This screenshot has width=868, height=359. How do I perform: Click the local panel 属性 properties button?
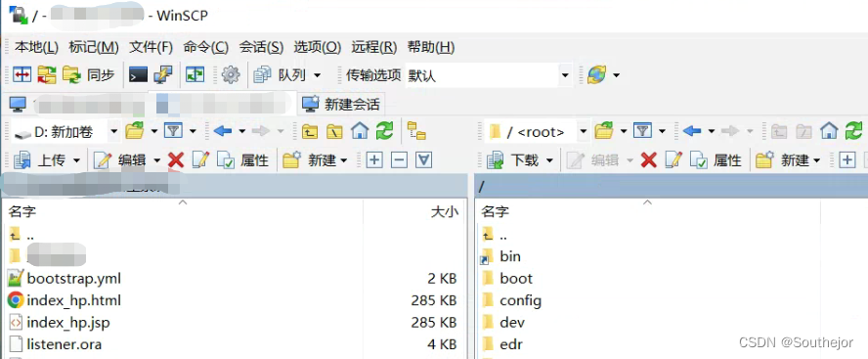[x=243, y=160]
